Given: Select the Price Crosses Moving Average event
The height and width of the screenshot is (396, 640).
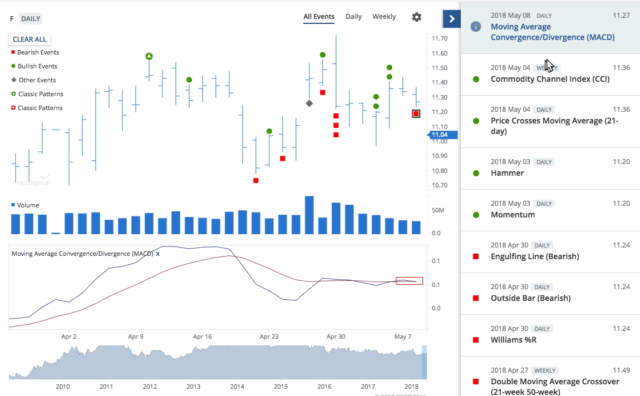Looking at the screenshot, I should pos(554,126).
